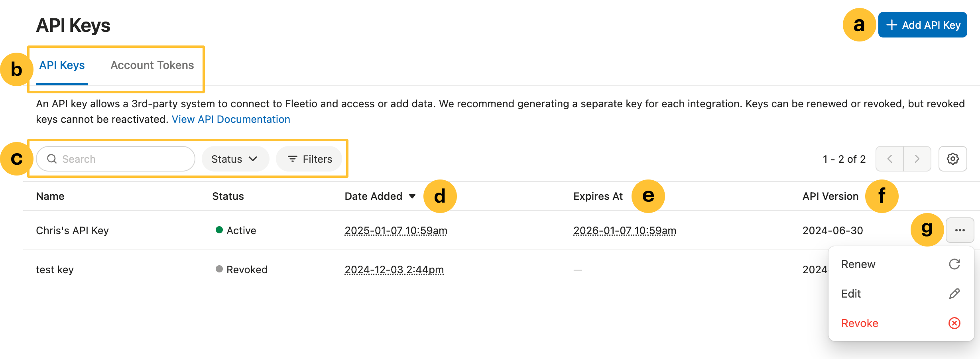
Task: Click the refresh icon next to Renew
Action: tap(954, 264)
